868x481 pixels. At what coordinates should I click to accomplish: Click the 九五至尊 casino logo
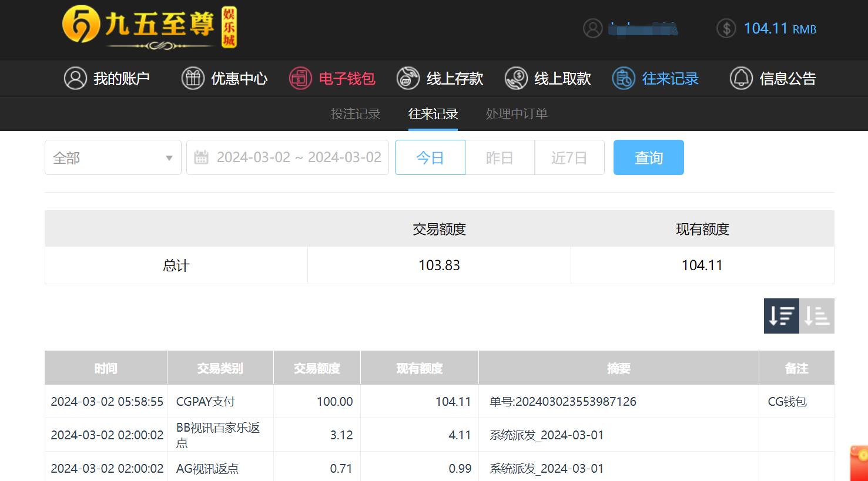[150, 28]
